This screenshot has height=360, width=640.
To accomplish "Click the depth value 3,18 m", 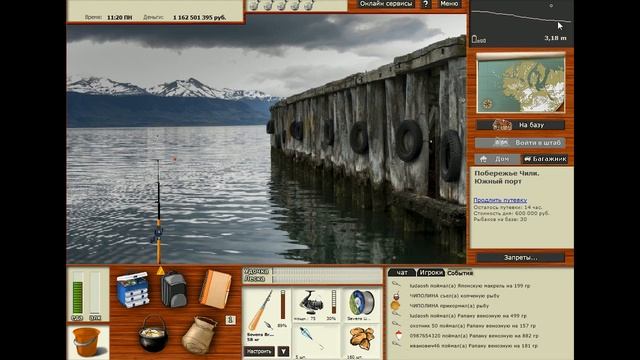I will coord(555,38).
